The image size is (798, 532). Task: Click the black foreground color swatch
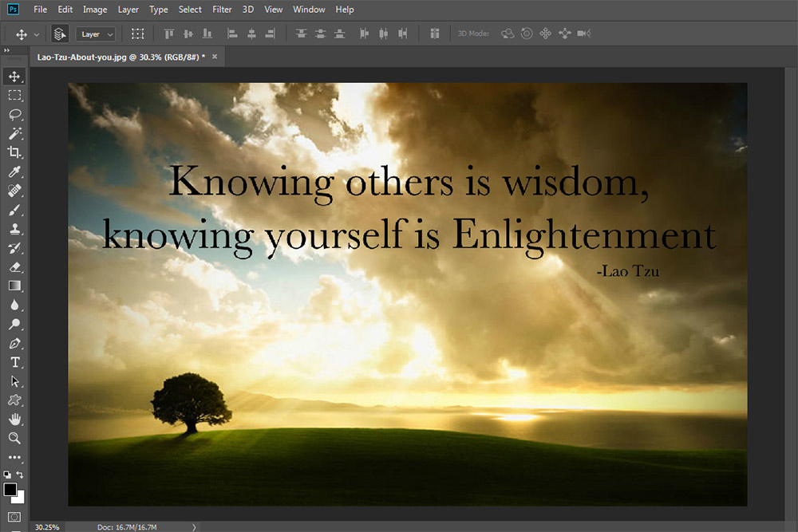pos(10,489)
